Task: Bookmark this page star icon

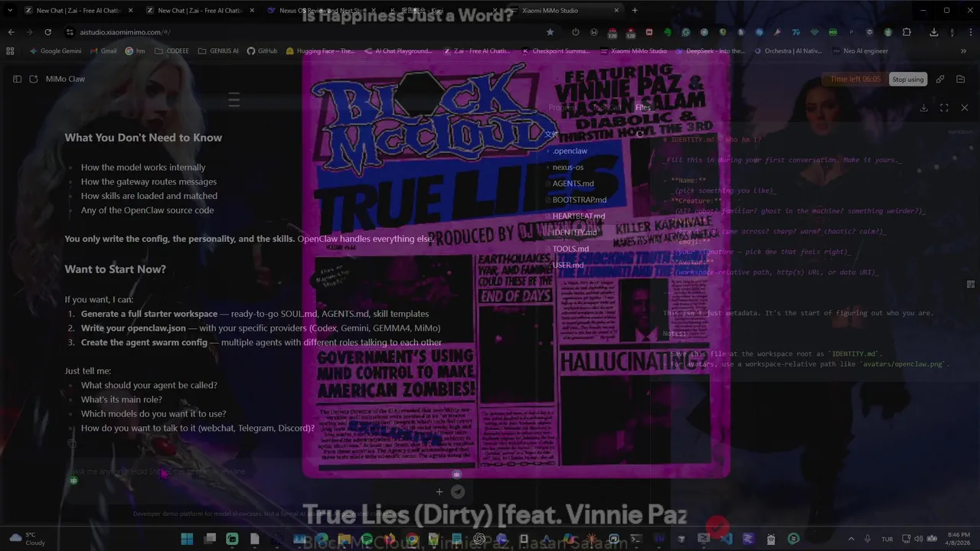Action: pyautogui.click(x=550, y=32)
